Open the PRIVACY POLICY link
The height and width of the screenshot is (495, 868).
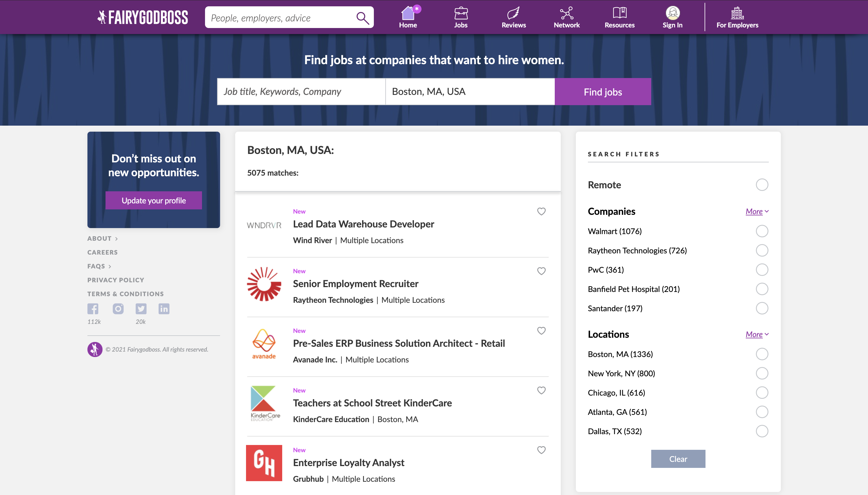tap(116, 280)
